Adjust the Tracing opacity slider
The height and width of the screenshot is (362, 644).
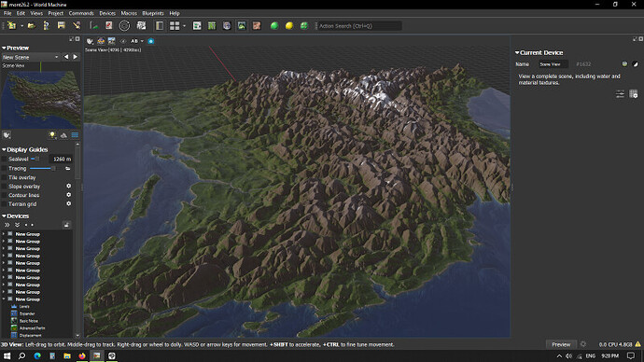pyautogui.click(x=43, y=168)
